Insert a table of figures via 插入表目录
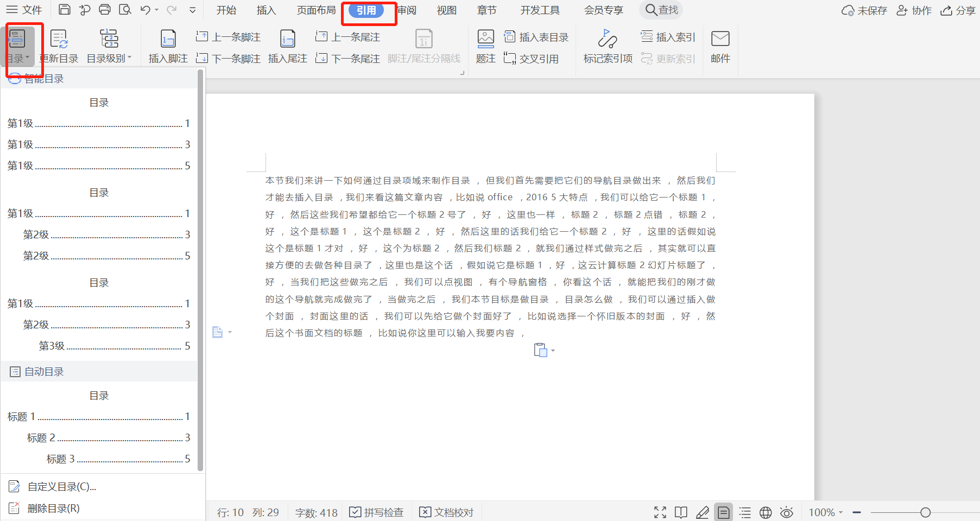The height and width of the screenshot is (521, 980). tap(536, 37)
